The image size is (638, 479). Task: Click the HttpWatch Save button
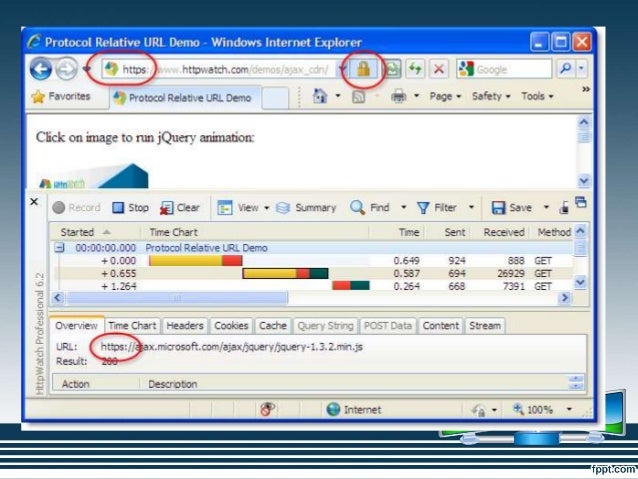click(x=512, y=208)
